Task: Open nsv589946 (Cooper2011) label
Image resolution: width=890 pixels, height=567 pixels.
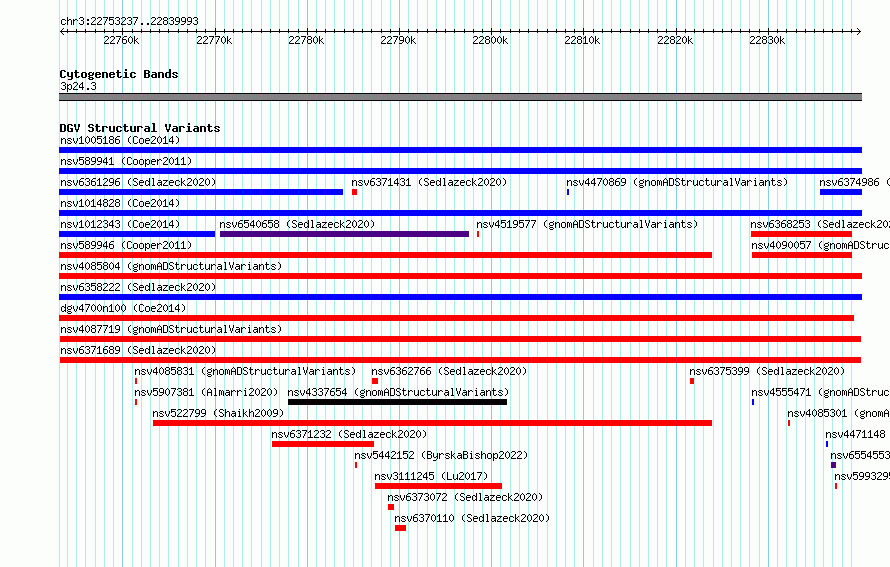Action: (x=126, y=245)
